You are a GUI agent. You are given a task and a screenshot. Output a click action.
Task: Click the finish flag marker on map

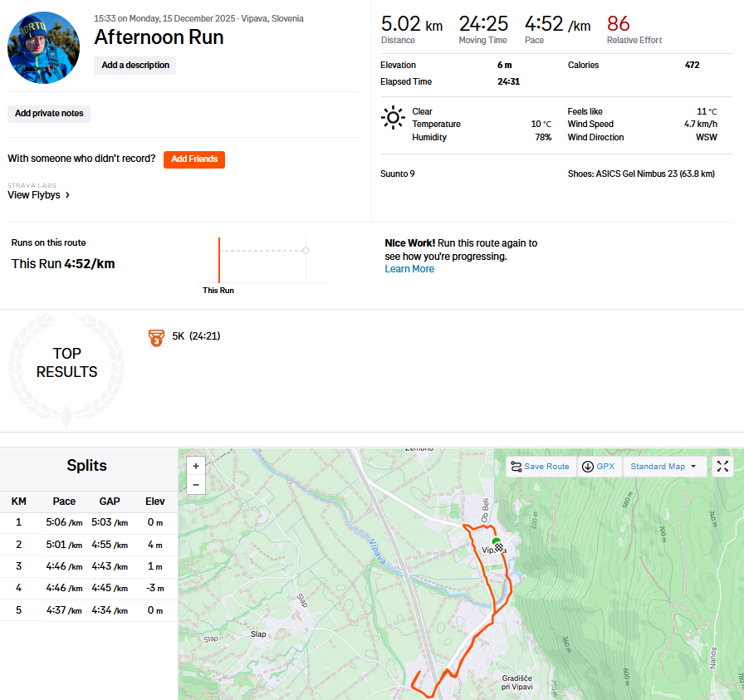coord(499,547)
